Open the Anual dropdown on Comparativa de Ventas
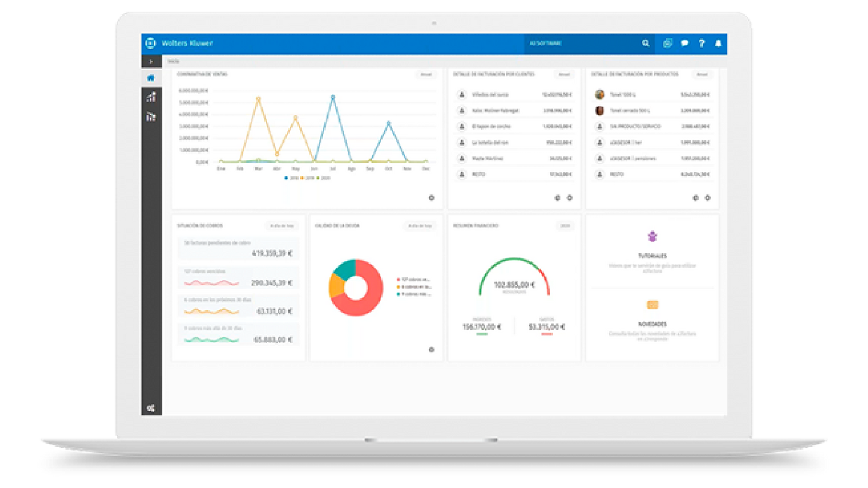 (426, 74)
